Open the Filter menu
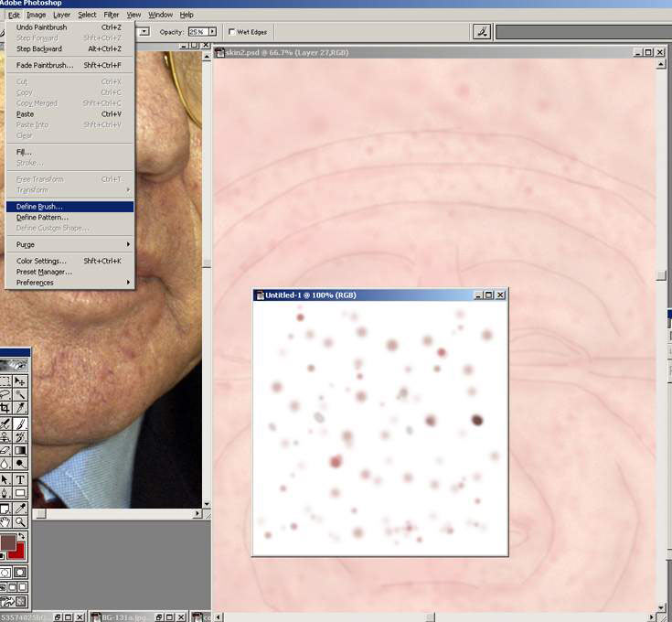672x622 pixels. point(111,15)
